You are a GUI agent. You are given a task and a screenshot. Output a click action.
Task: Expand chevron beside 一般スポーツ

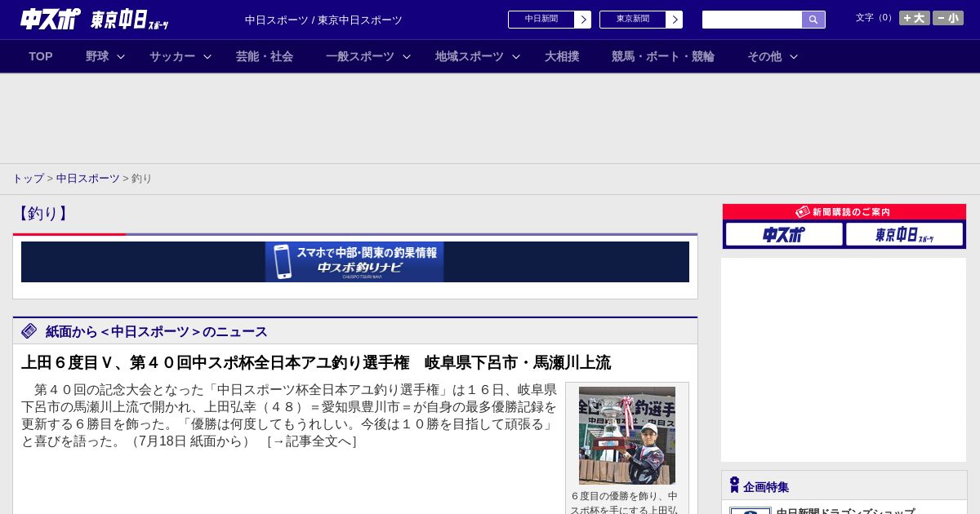click(x=407, y=56)
